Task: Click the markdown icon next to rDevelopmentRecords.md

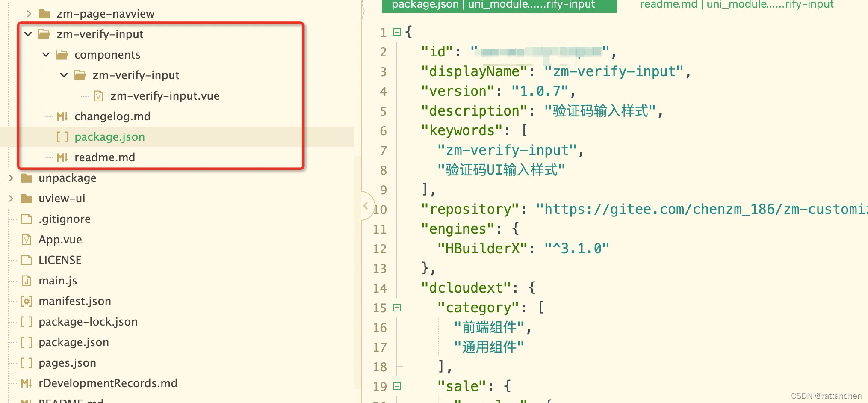Action: (27, 383)
